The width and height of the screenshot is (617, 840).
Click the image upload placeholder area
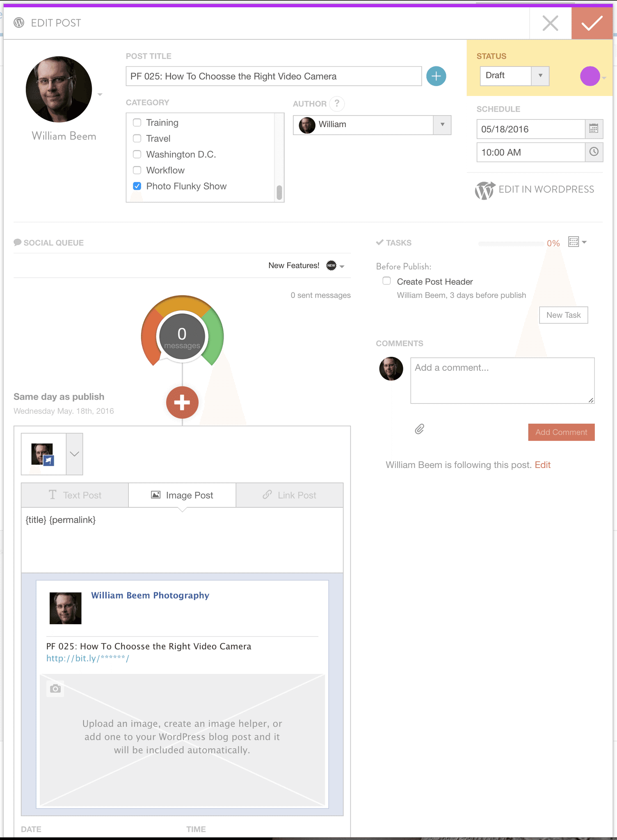click(x=182, y=740)
